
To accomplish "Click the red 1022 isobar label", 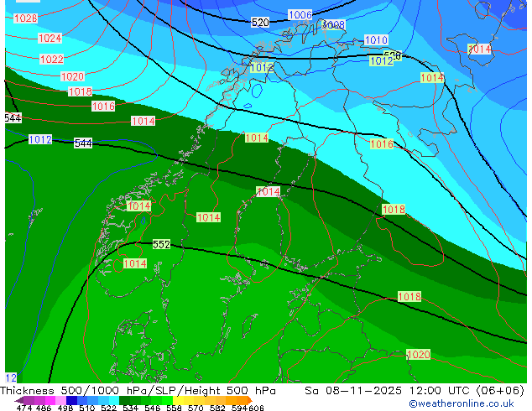I will [51, 59].
